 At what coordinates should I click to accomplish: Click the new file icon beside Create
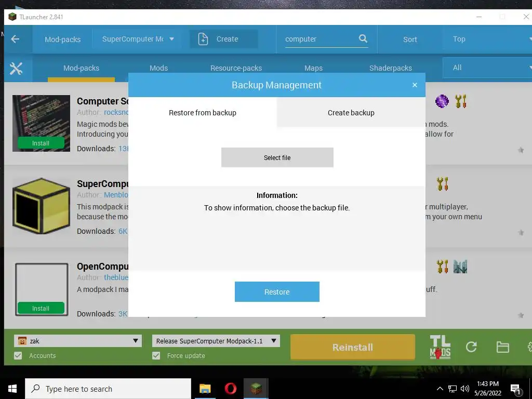(203, 39)
